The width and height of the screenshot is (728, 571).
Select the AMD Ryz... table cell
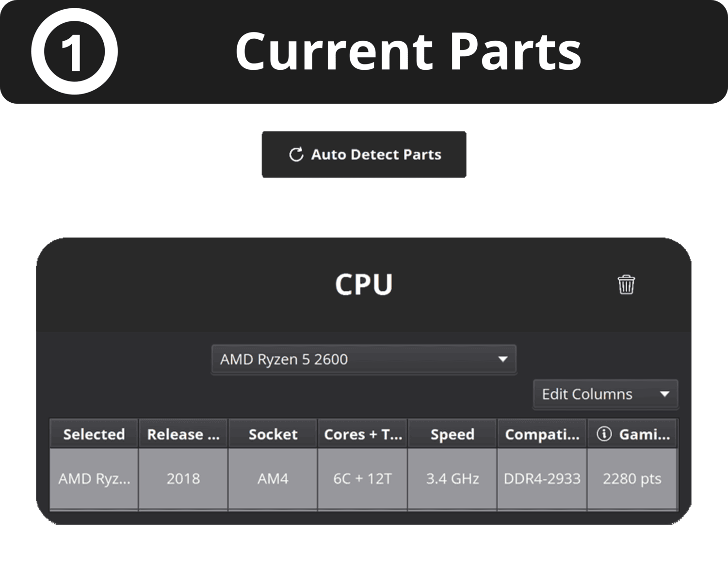[x=94, y=479]
